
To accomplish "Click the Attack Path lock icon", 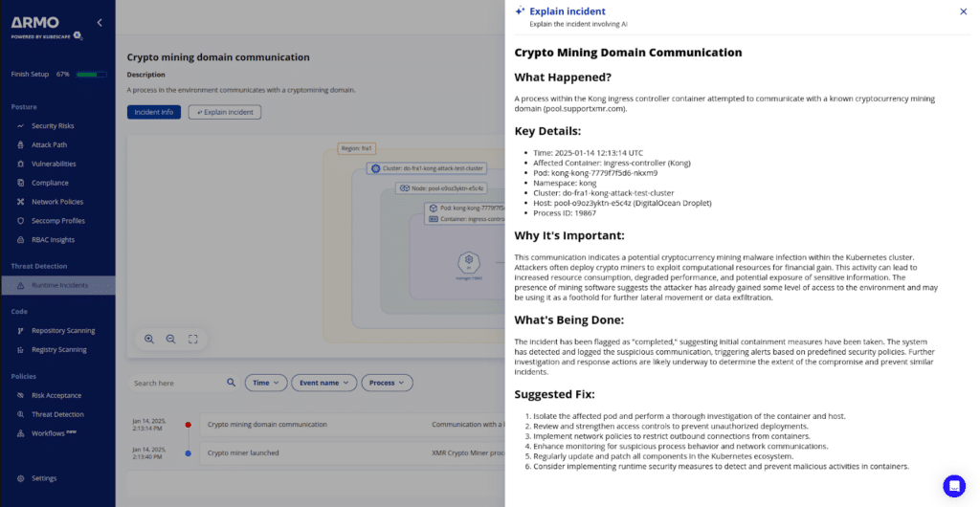I will (20, 144).
